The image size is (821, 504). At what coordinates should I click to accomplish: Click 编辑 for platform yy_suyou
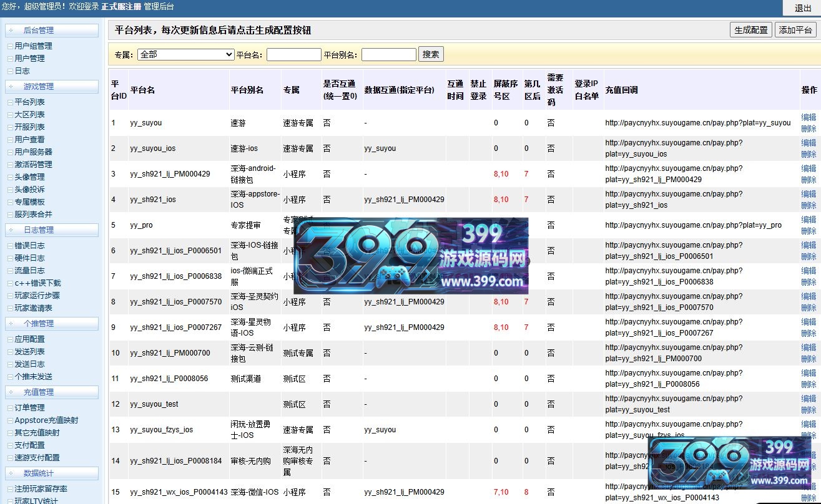click(x=809, y=117)
